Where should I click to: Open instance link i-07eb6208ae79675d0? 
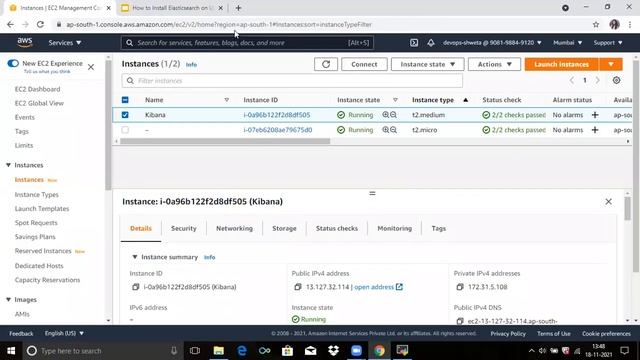click(x=278, y=130)
